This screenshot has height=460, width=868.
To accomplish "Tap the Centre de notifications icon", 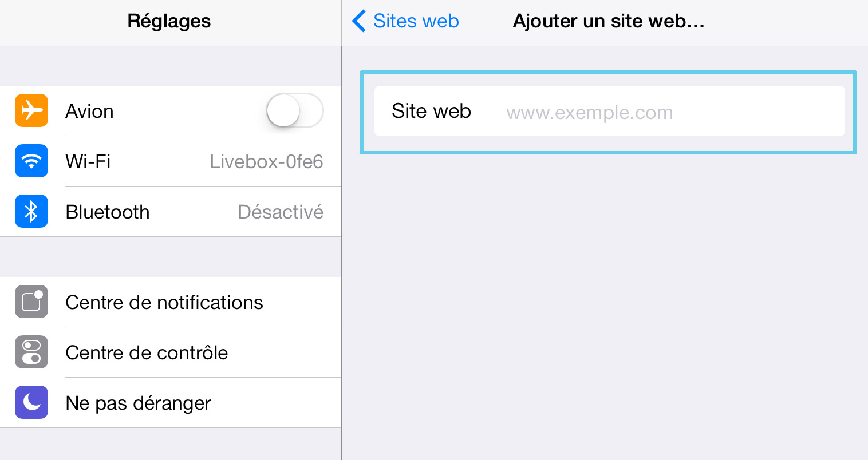I will (x=31, y=302).
